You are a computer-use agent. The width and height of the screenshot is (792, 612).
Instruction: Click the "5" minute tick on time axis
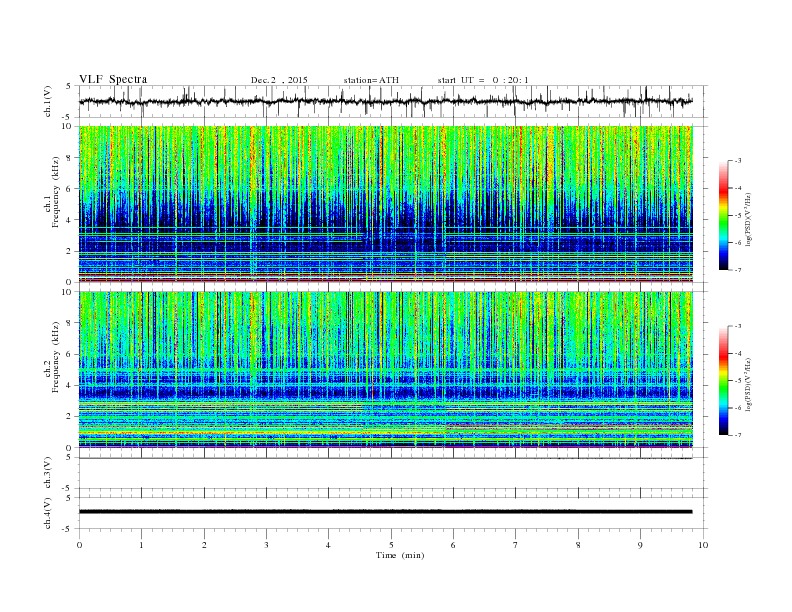[391, 545]
